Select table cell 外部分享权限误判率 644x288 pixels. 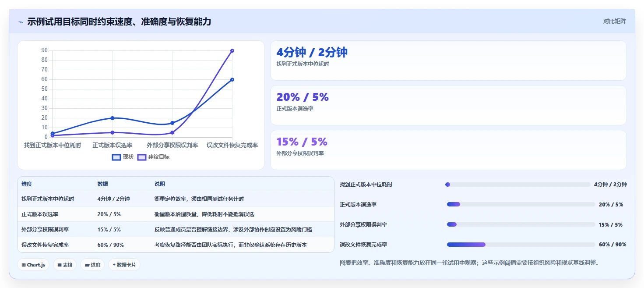(x=45, y=230)
